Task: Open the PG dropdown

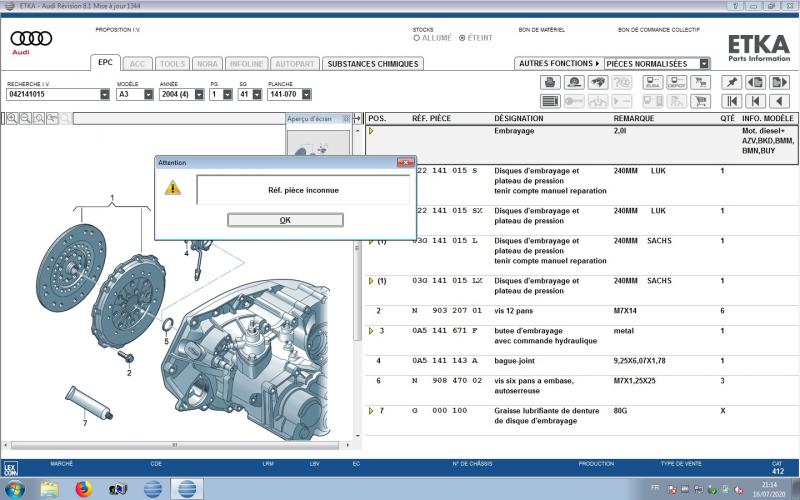Action: pos(228,94)
